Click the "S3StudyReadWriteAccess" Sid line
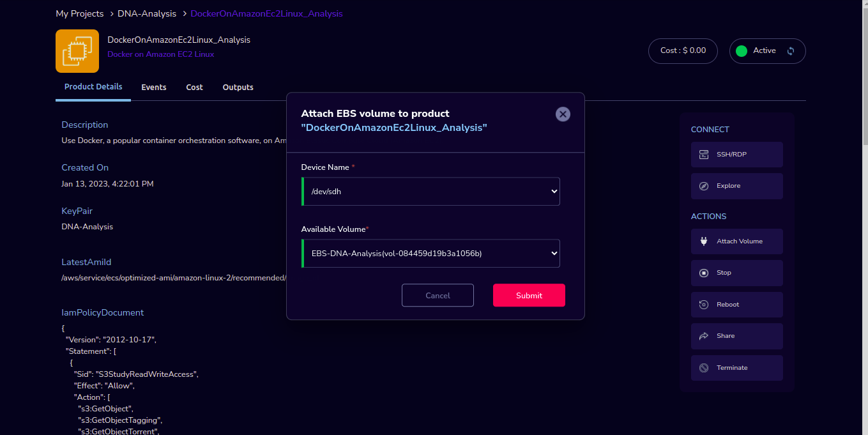868x435 pixels. [136, 374]
